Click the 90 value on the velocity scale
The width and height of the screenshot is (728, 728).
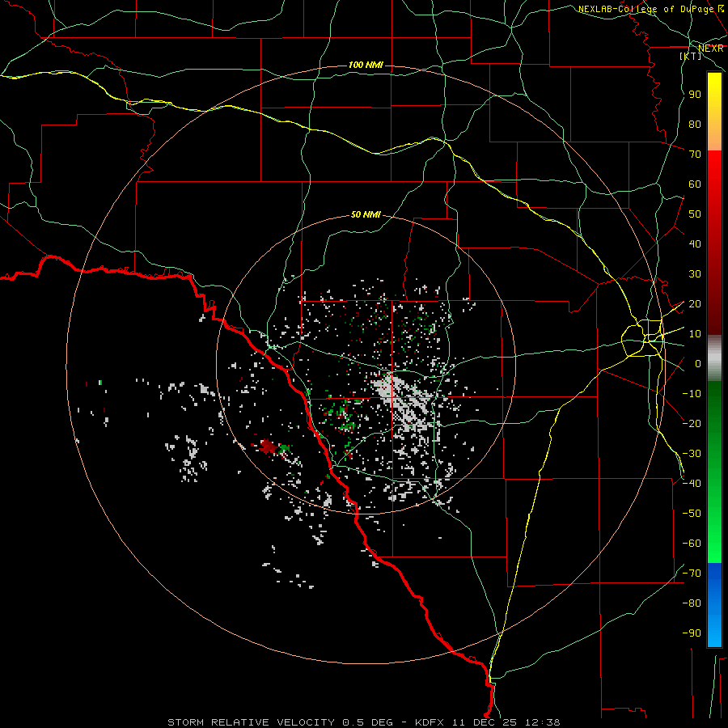(x=695, y=95)
